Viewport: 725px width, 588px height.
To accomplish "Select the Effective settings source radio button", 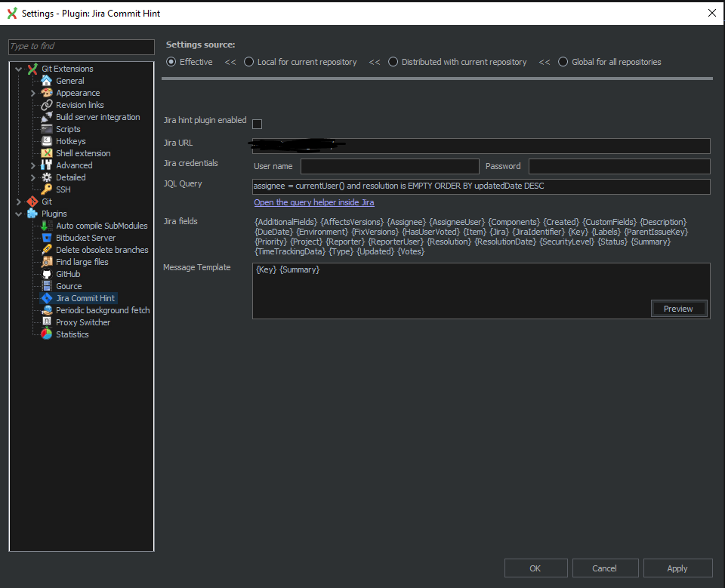I will pyautogui.click(x=171, y=62).
